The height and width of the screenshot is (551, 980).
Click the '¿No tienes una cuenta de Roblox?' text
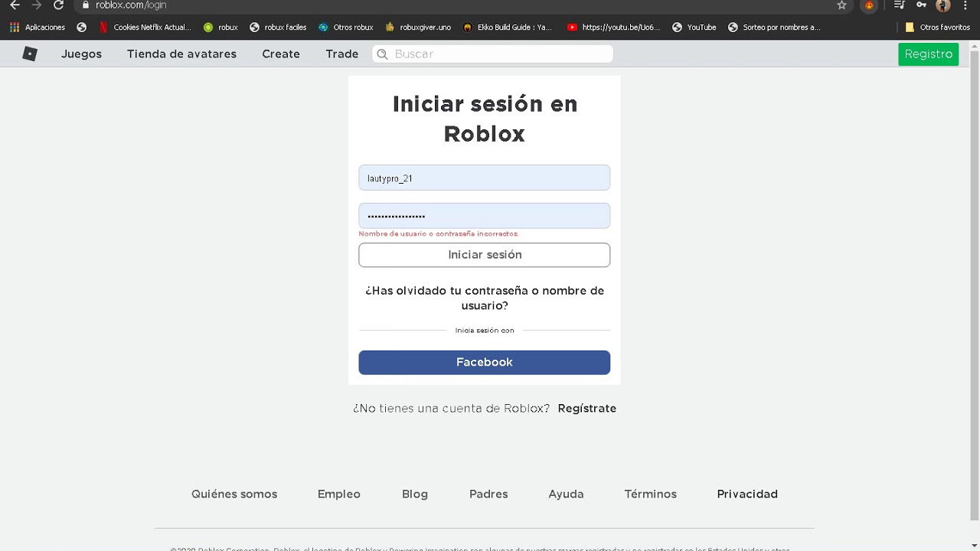coord(451,408)
